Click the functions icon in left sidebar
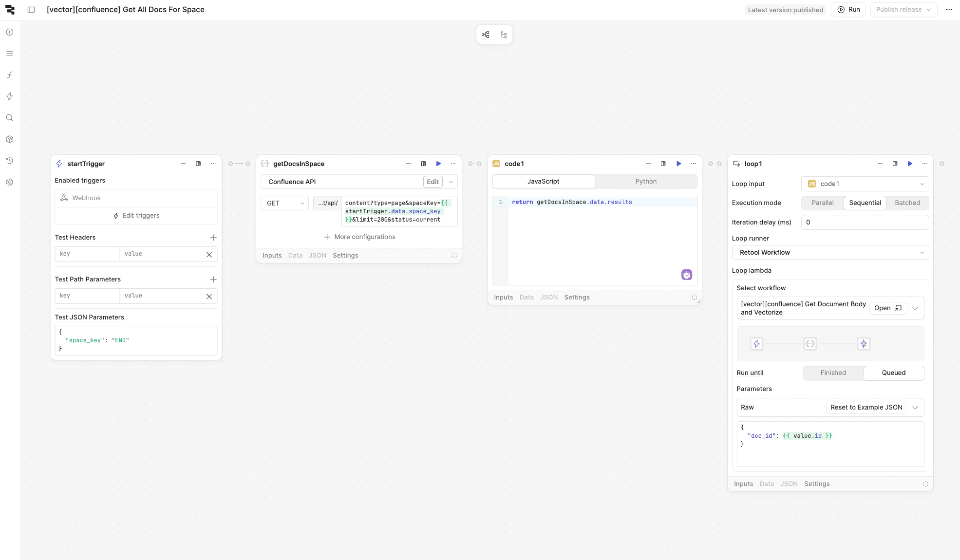This screenshot has width=960, height=560. (10, 75)
